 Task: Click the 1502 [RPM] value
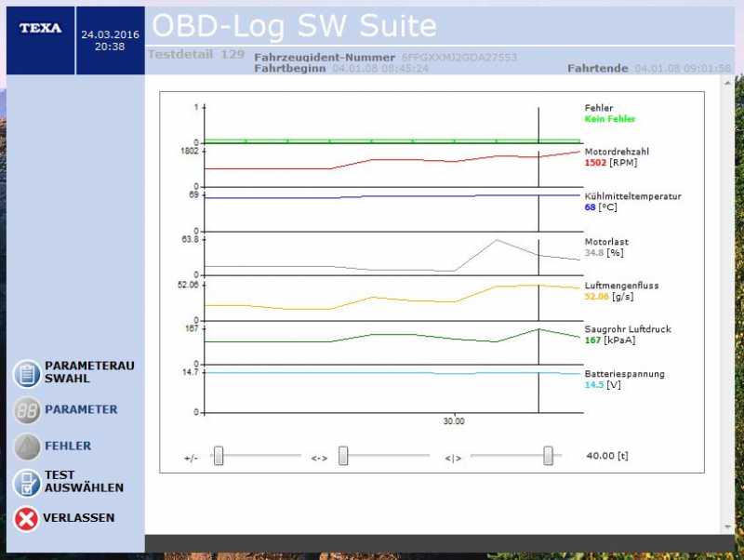tap(611, 163)
